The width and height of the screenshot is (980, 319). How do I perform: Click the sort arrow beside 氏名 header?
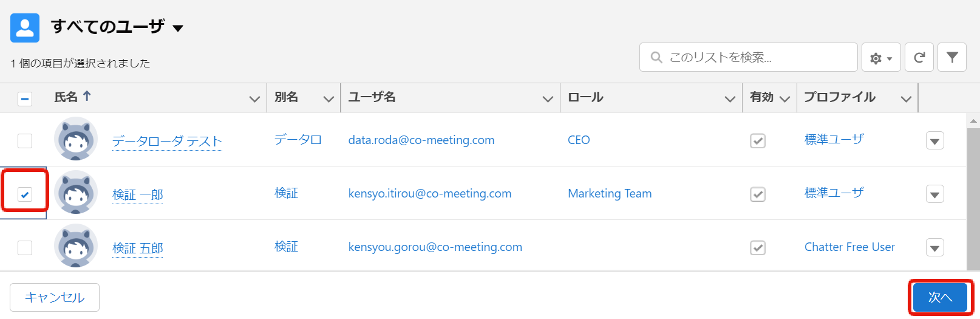tap(87, 96)
